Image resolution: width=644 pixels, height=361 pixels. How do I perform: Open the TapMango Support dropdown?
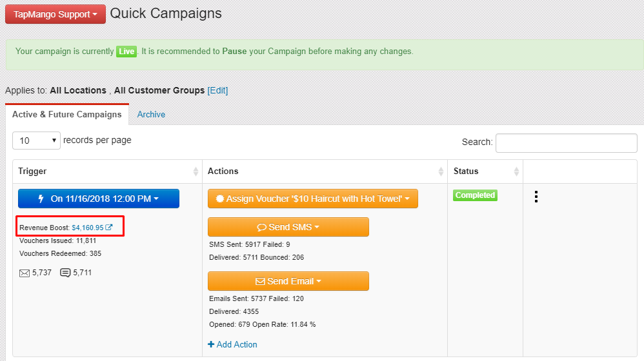[55, 14]
